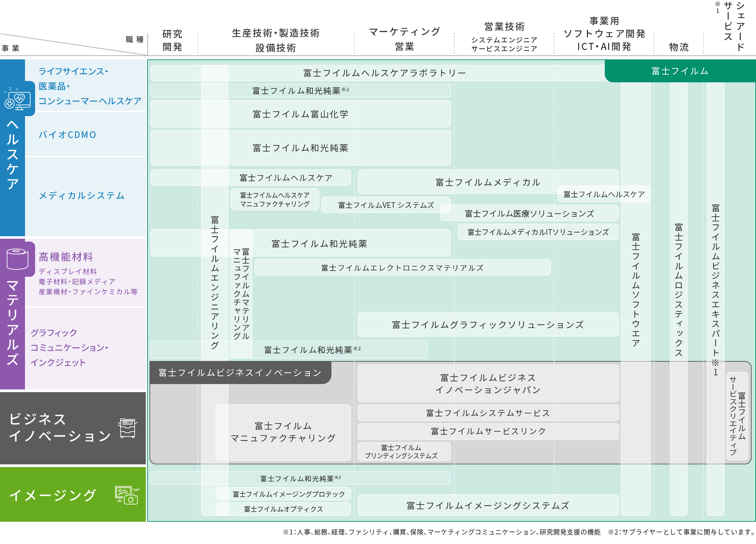This screenshot has width=756, height=544.
Task: Click 富士フイルムメディカルITソリューションズ box
Action: click(x=538, y=232)
